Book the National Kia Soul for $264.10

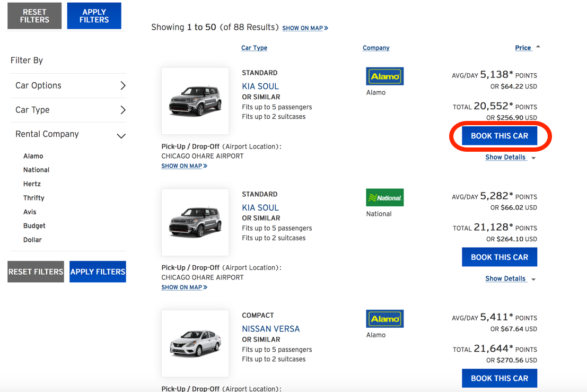coord(500,257)
